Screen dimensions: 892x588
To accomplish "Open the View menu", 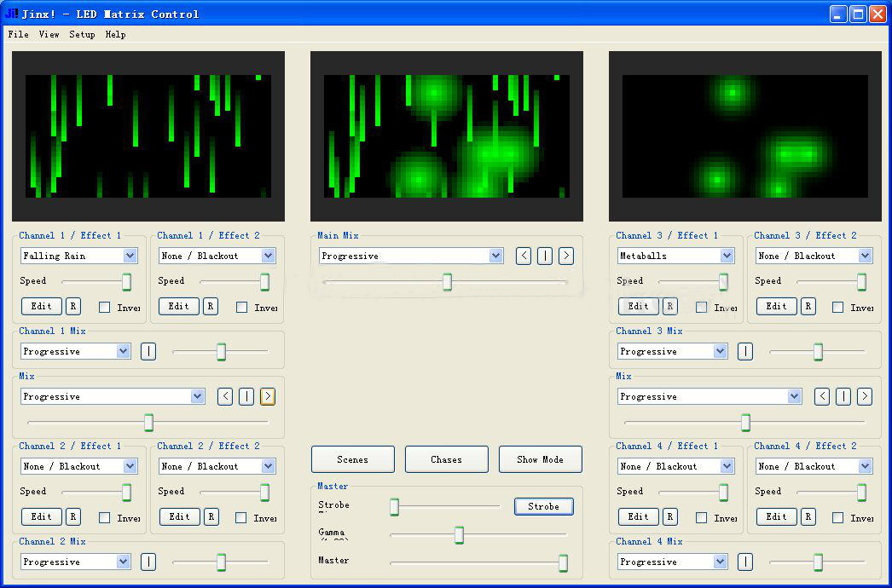I will [x=49, y=35].
